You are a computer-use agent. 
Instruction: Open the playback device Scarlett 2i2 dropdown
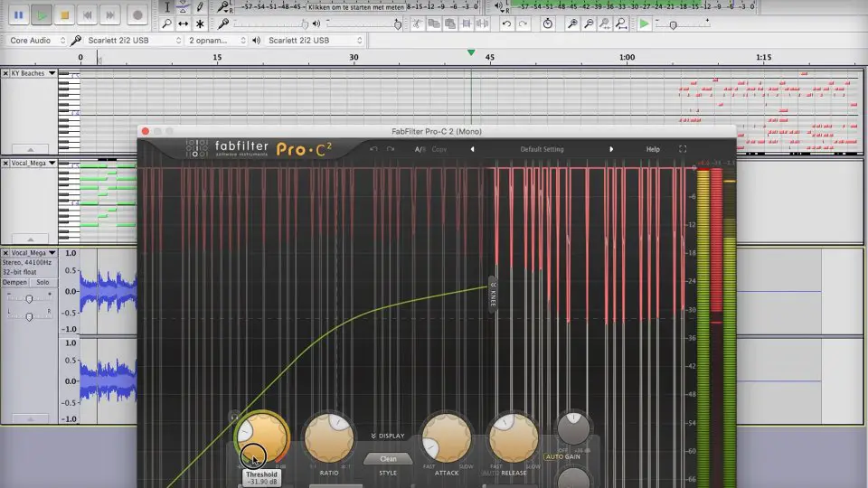click(x=315, y=41)
